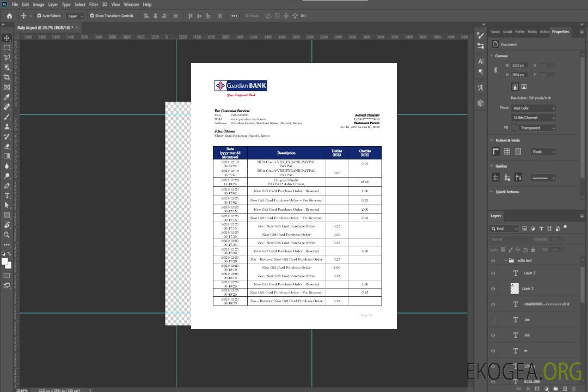Click the canvas height H field
Viewport: 588px width, 392px height.
(520, 75)
